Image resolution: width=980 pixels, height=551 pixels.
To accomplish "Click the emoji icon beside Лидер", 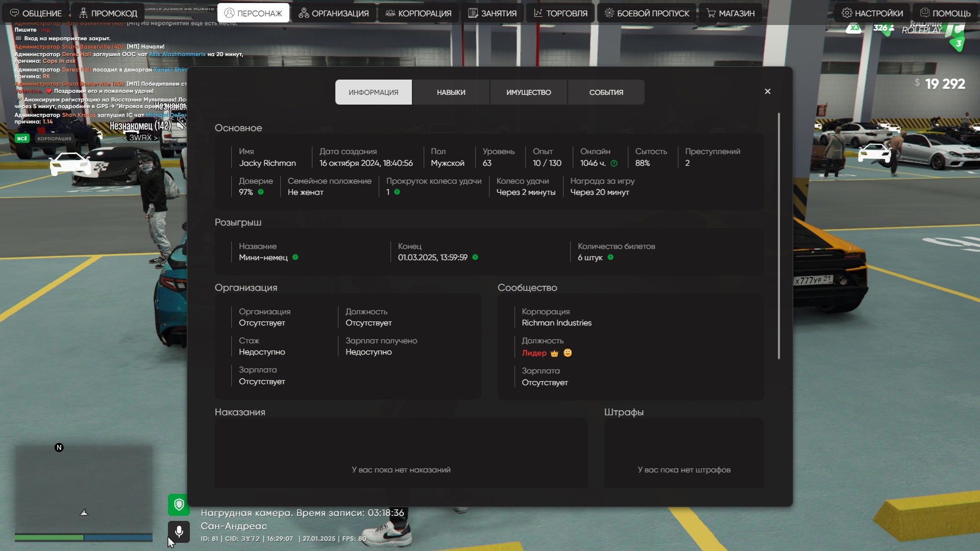I will coord(568,353).
